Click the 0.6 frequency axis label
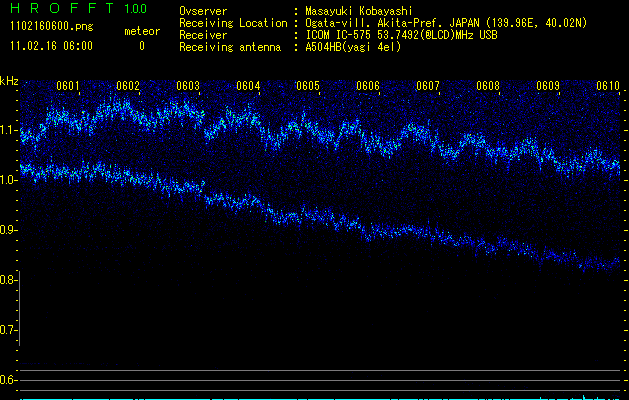 click(9, 380)
